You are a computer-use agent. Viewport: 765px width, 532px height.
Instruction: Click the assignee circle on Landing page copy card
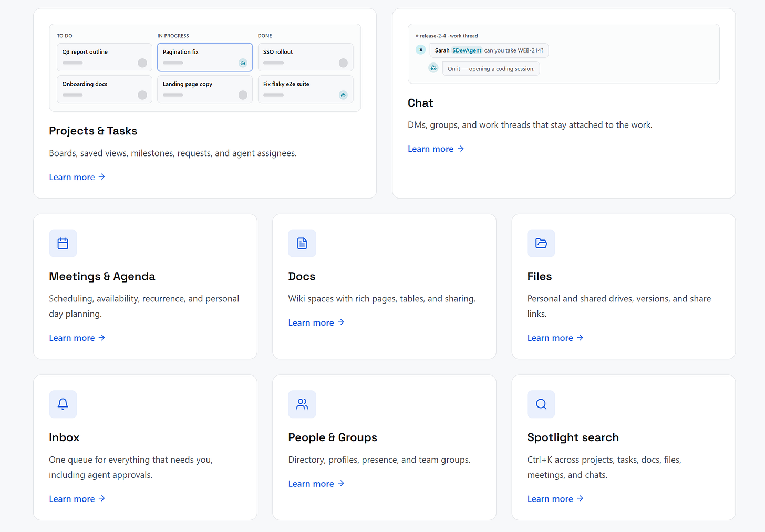point(243,95)
